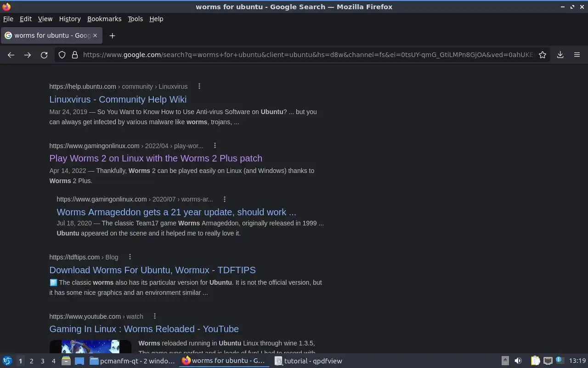Open options for the Worms 2 Plus result

[215, 146]
